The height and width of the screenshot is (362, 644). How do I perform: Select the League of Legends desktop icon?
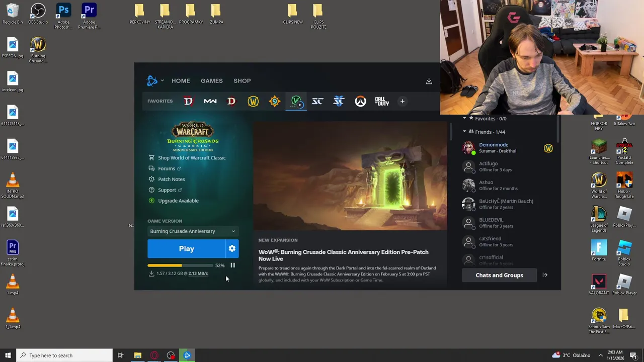tap(599, 219)
